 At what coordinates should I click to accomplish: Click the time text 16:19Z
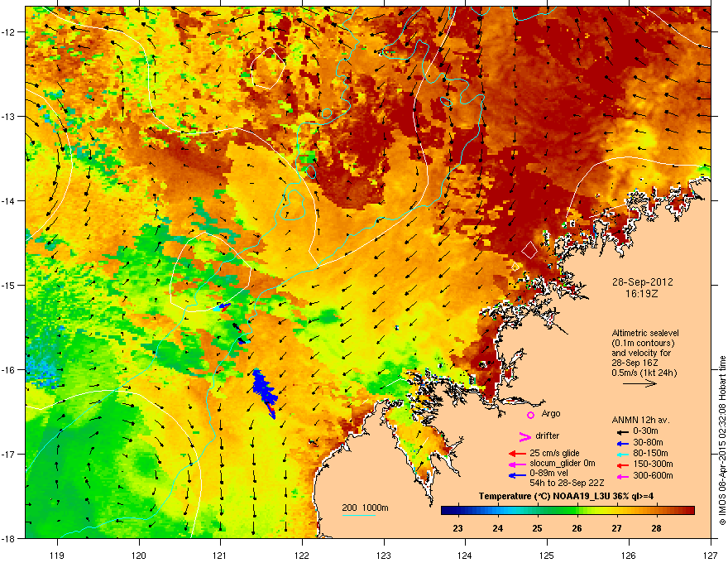tap(642, 294)
